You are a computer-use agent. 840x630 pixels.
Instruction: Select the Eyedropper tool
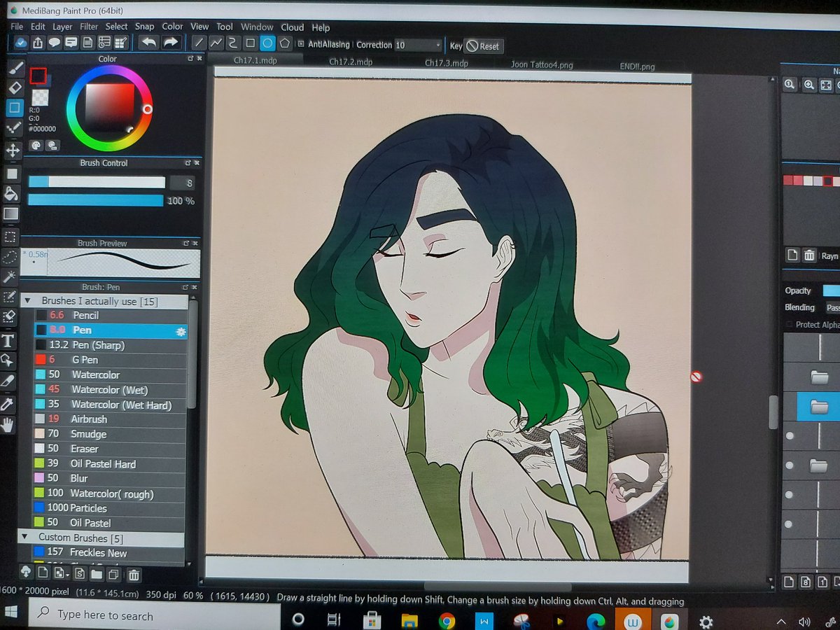(8, 404)
